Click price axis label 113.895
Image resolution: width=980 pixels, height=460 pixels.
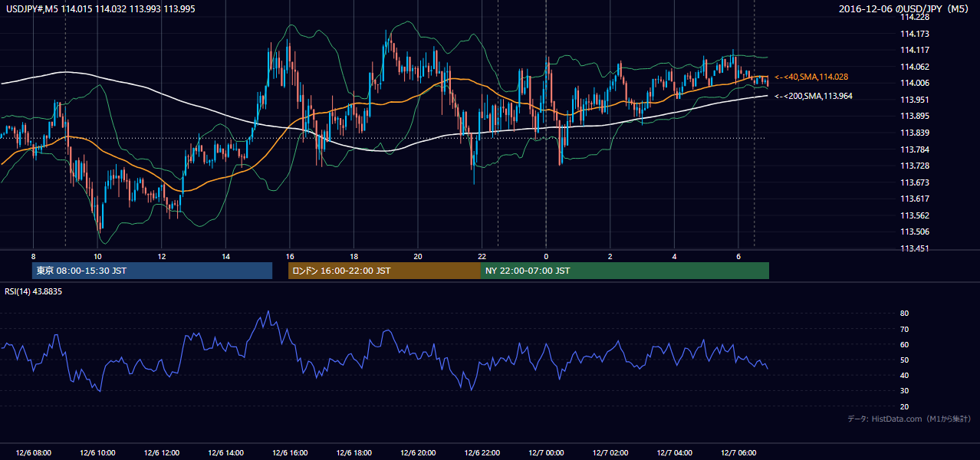914,116
